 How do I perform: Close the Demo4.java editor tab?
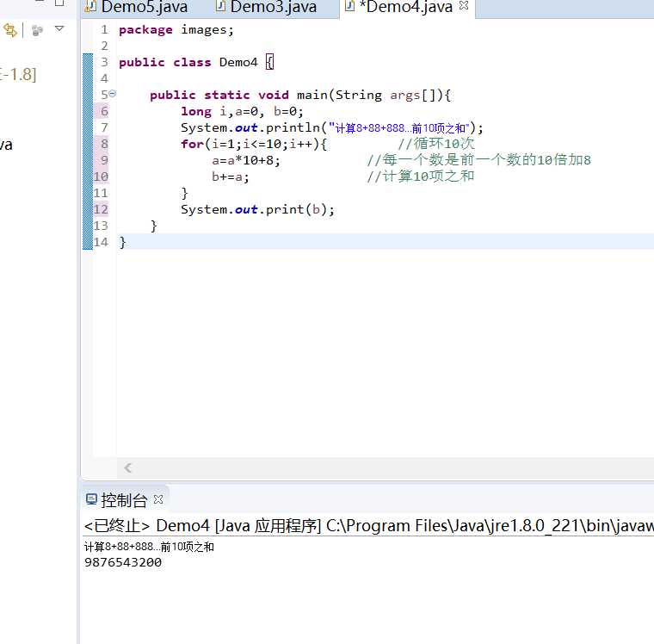[463, 6]
